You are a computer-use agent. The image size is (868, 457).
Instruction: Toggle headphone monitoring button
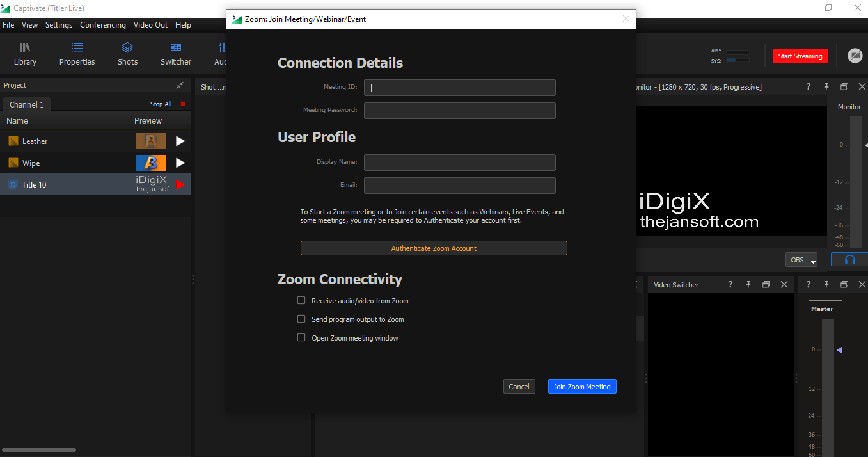point(849,259)
